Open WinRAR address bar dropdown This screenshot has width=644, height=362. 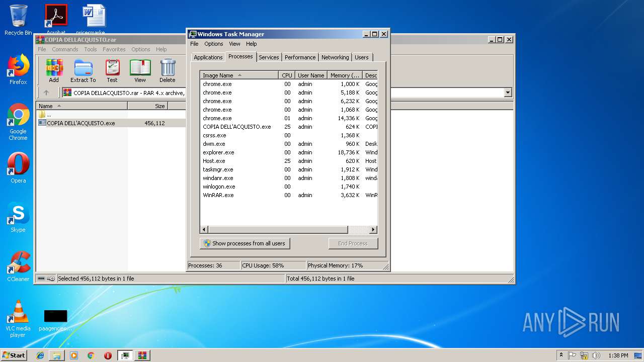coord(508,93)
